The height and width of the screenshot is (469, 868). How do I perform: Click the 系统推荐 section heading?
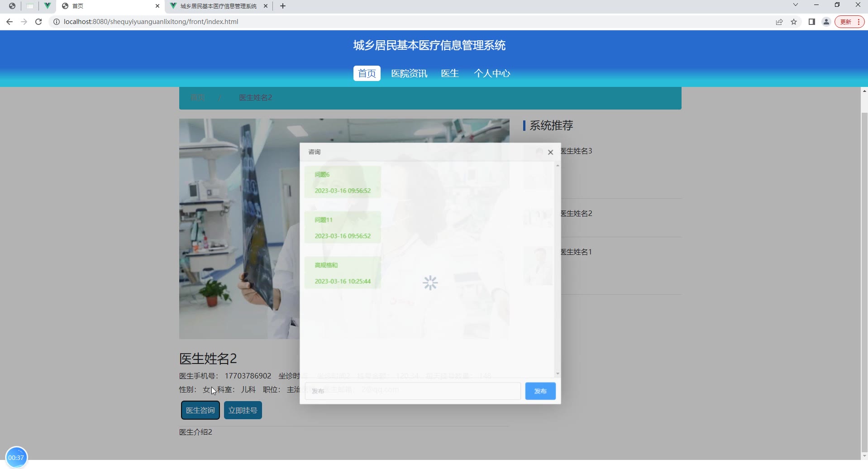point(551,125)
